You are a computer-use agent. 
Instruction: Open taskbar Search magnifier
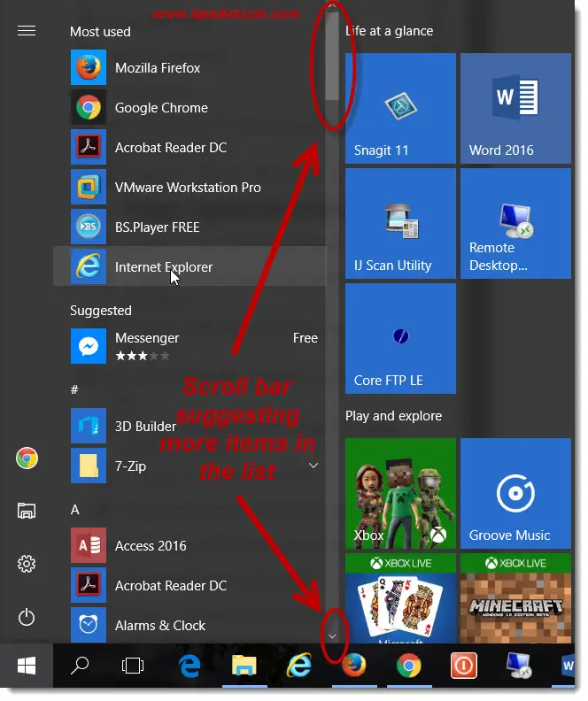pos(80,666)
